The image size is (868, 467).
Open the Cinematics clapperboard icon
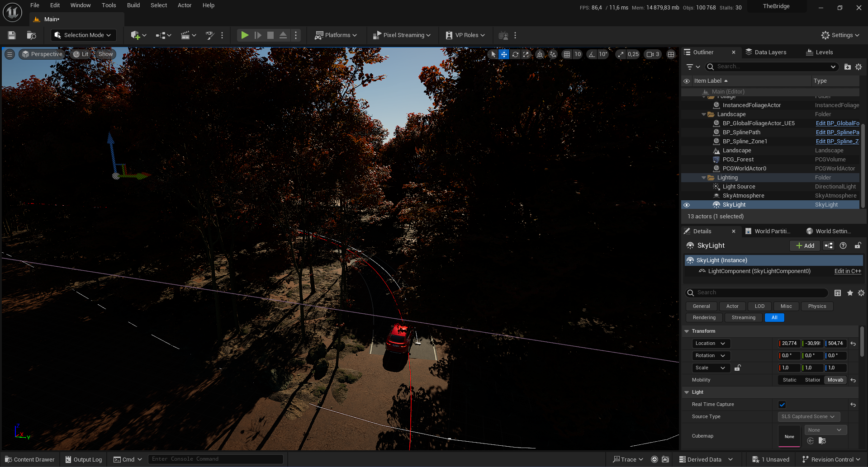(188, 35)
